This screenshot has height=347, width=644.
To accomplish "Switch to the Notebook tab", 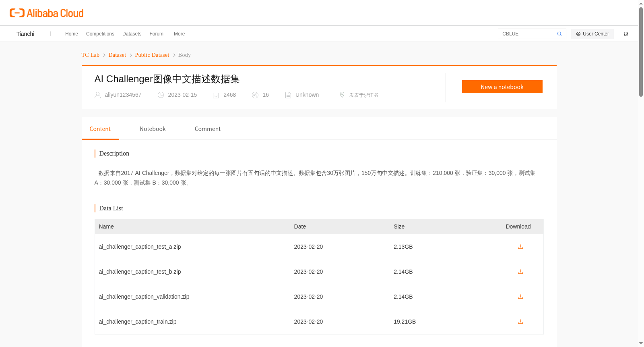I will point(153,129).
